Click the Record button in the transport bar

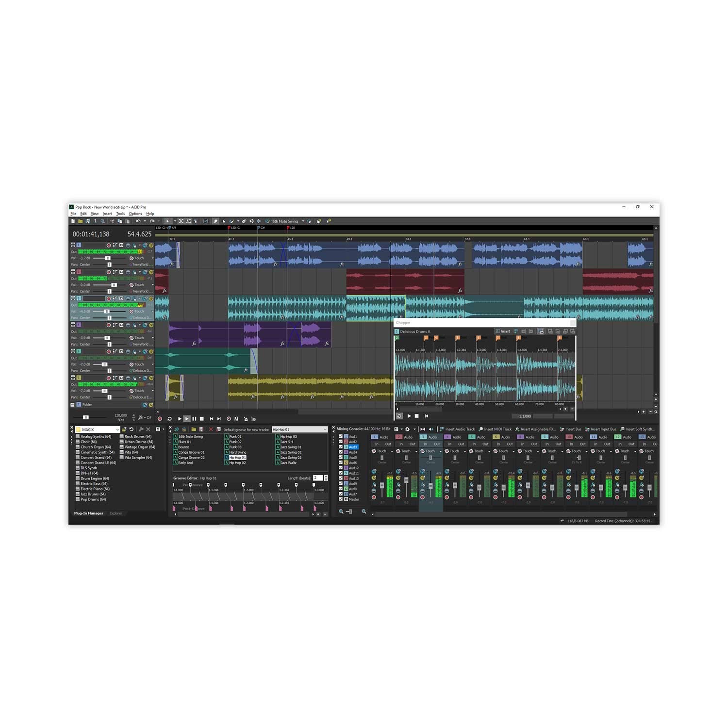tap(160, 419)
